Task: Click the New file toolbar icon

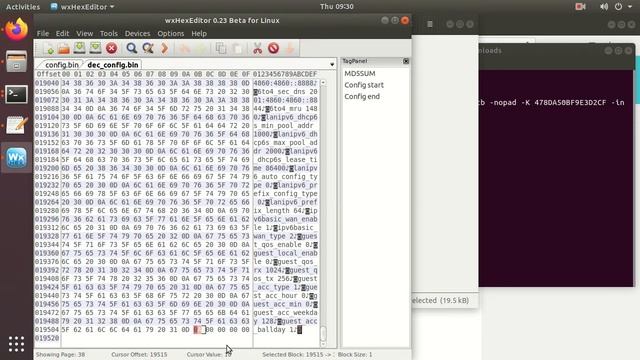Action: [49, 49]
